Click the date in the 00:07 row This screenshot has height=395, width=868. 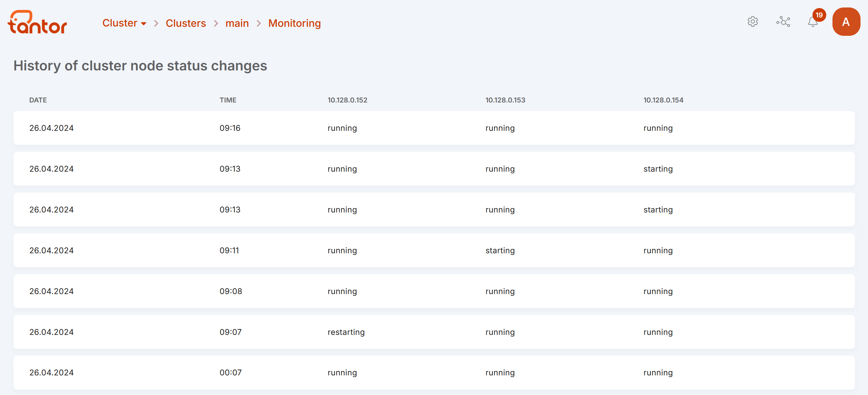(51, 373)
